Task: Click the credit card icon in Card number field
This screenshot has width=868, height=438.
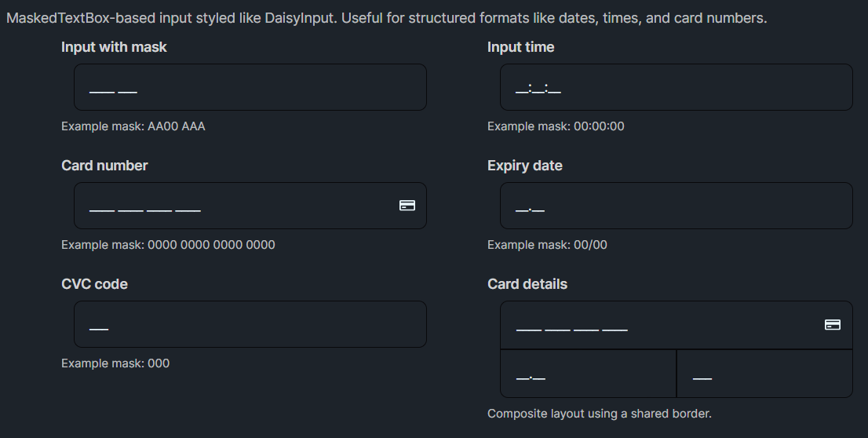Action: 407,206
